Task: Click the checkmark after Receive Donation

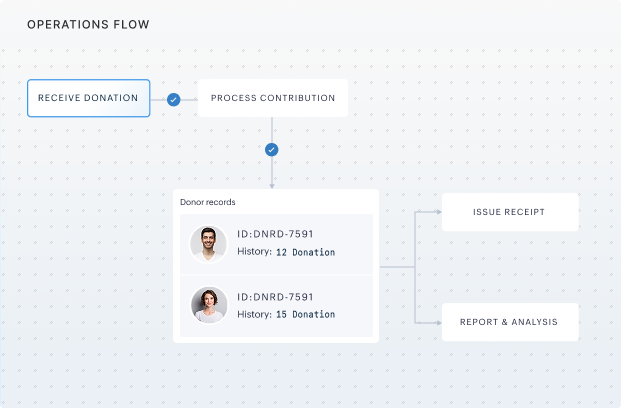Action: pos(173,99)
